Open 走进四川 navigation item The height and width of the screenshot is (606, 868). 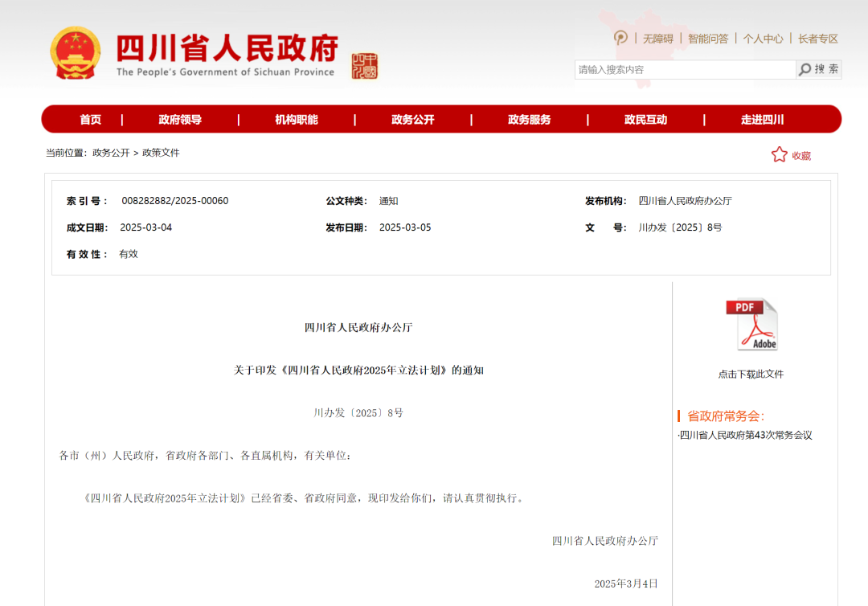pyautogui.click(x=762, y=120)
